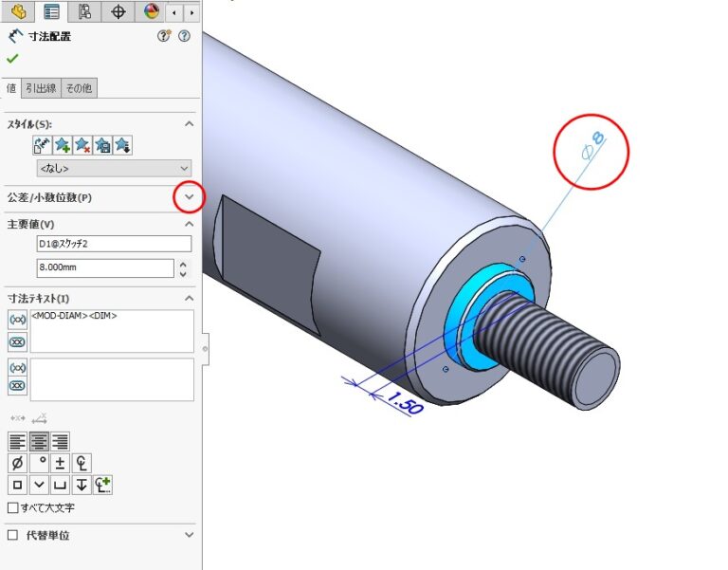
Task: Select the 1.50 dimension in the viewport
Action: tap(405, 403)
